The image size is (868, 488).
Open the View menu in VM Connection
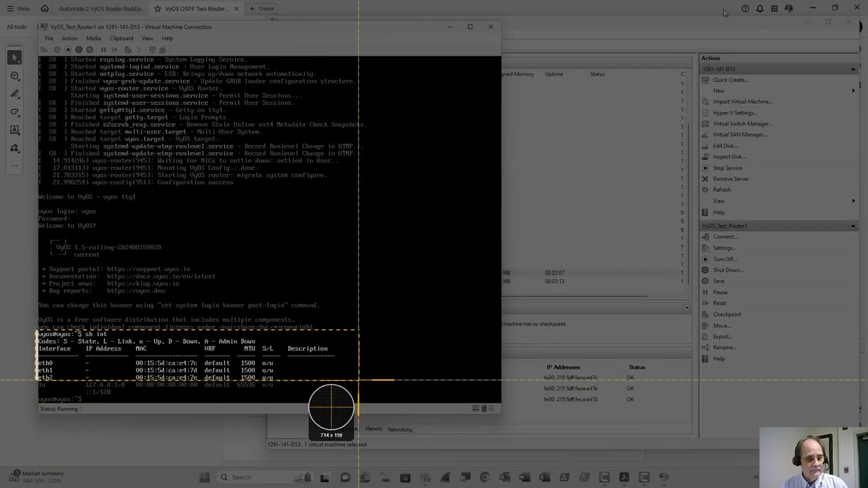[x=147, y=38]
